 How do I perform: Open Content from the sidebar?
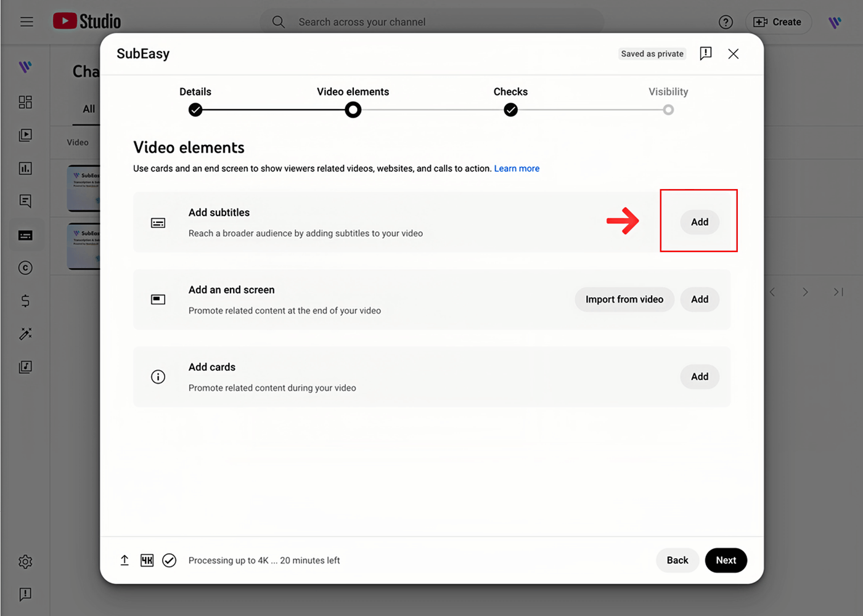(25, 135)
